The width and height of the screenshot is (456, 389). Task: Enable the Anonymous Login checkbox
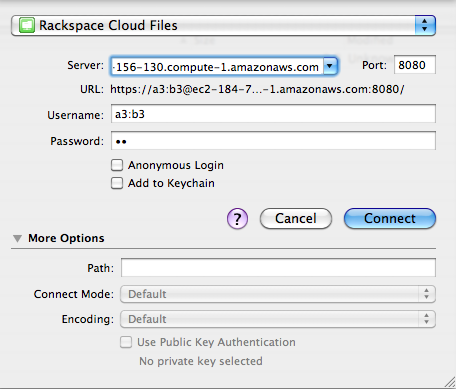pyautogui.click(x=117, y=165)
